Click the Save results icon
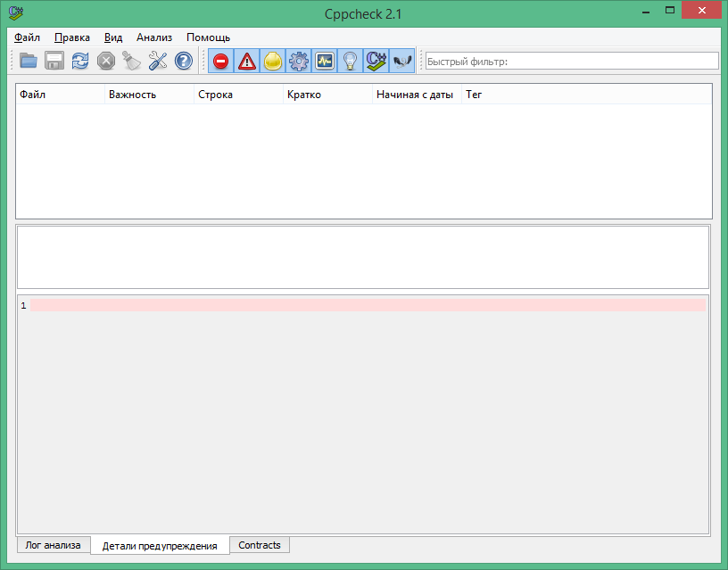 [54, 61]
